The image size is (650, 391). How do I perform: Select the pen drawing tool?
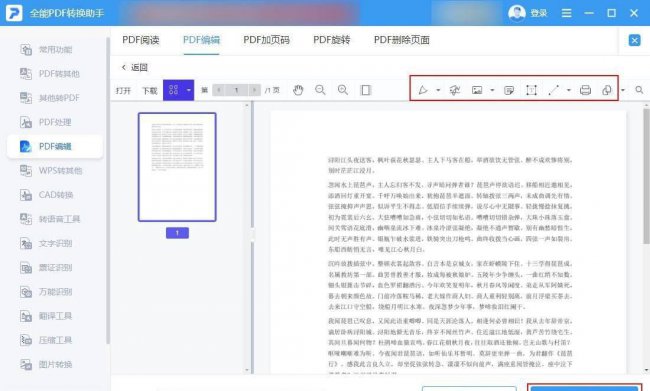pos(422,90)
